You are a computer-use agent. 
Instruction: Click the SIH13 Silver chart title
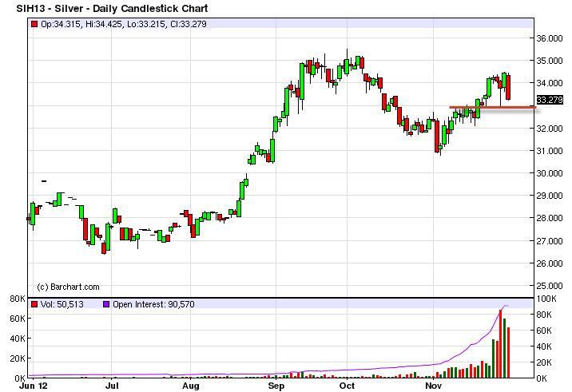[112, 9]
